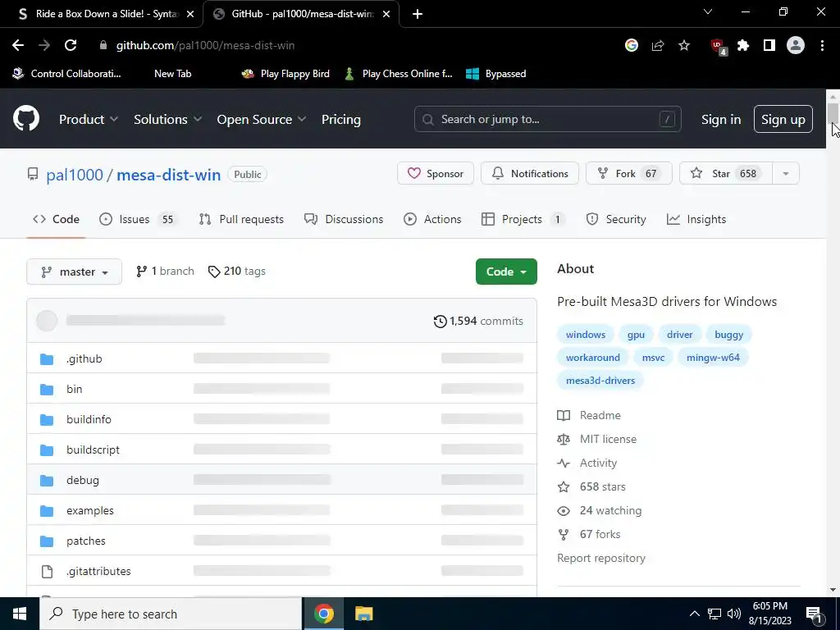Click the Windows taskbar search box
The image size is (840, 630).
pyautogui.click(x=171, y=614)
